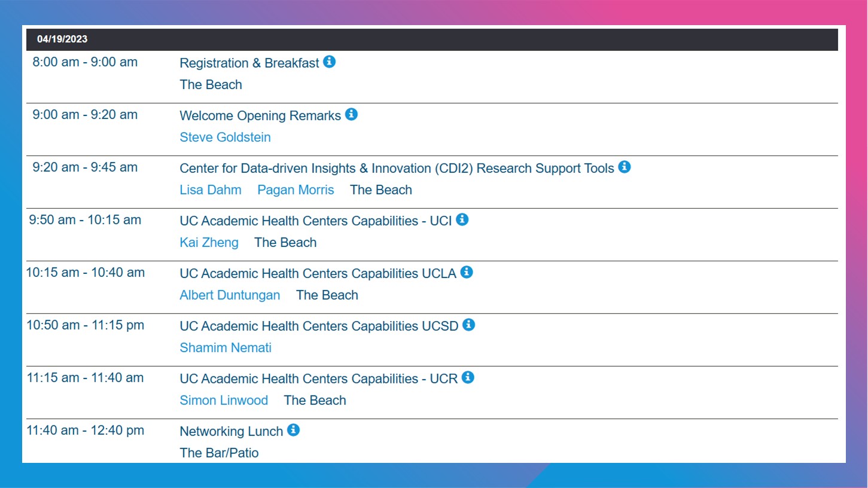Select the 04/19/2023 date header bar
Viewport: 868px width, 488px height.
[x=432, y=39]
